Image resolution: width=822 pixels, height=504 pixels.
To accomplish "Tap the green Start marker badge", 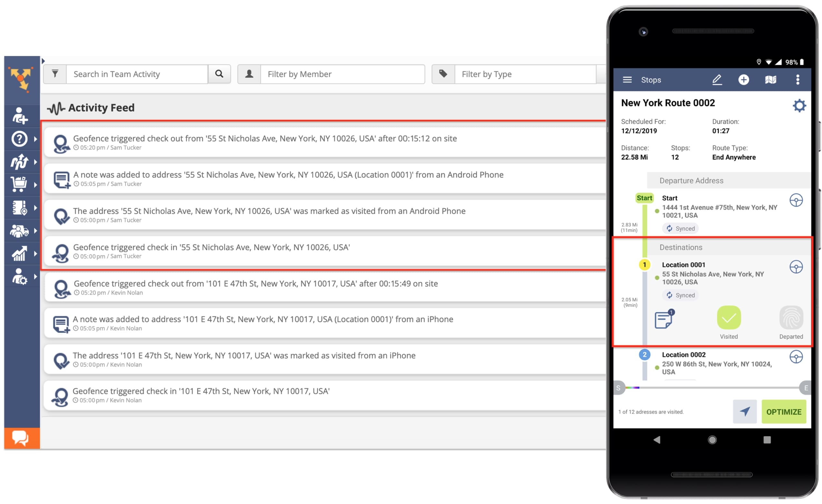I will [644, 198].
